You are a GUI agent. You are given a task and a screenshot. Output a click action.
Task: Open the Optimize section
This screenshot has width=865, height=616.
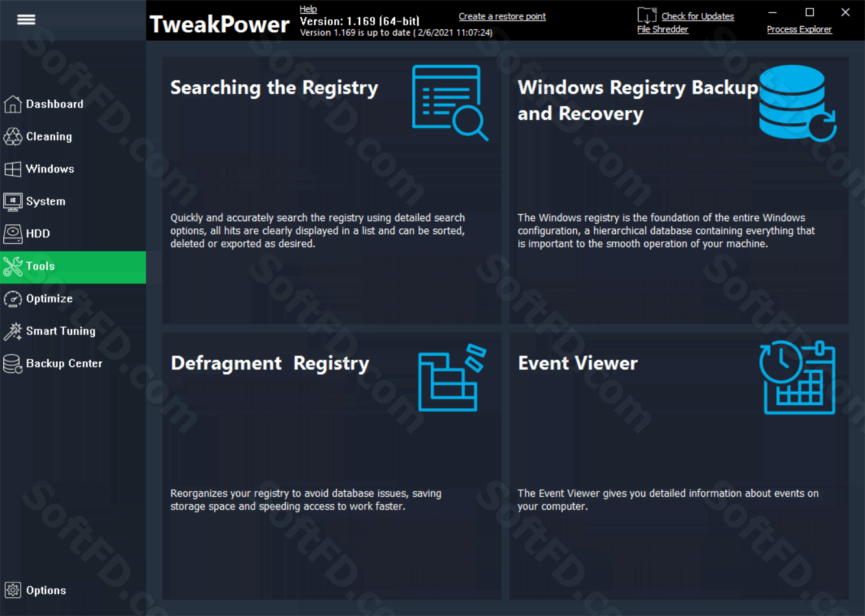click(x=49, y=298)
